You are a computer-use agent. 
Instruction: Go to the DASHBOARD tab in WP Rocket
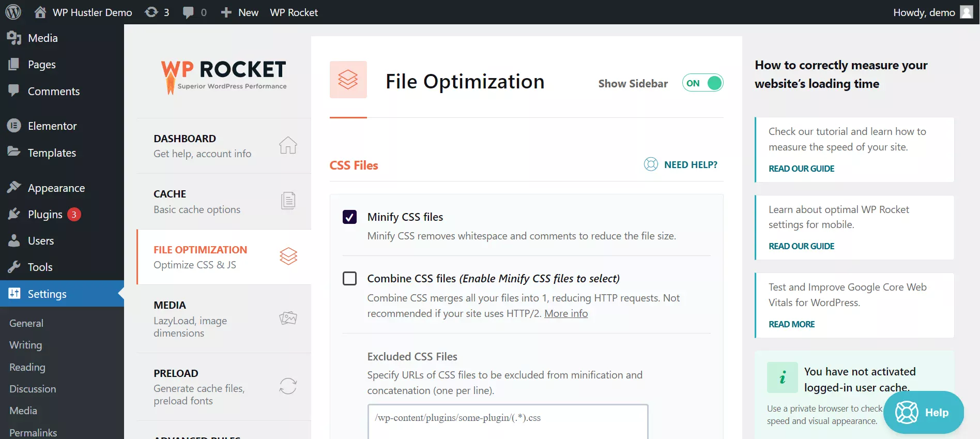tap(224, 146)
